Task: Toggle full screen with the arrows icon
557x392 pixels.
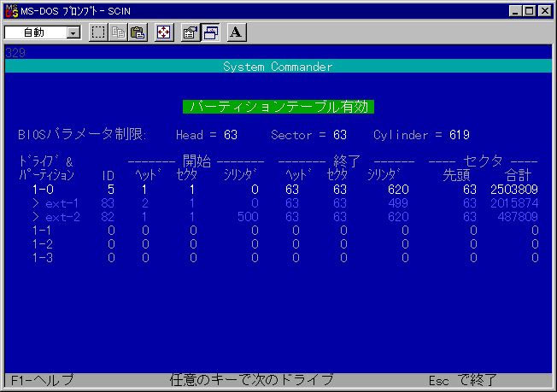Action: pyautogui.click(x=164, y=32)
